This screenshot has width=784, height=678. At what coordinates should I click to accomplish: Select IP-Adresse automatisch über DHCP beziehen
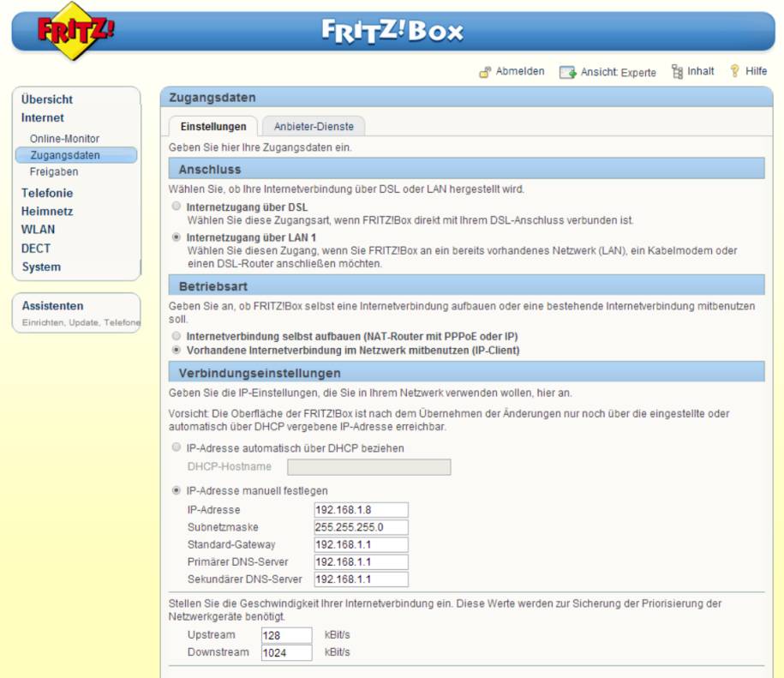pyautogui.click(x=176, y=447)
